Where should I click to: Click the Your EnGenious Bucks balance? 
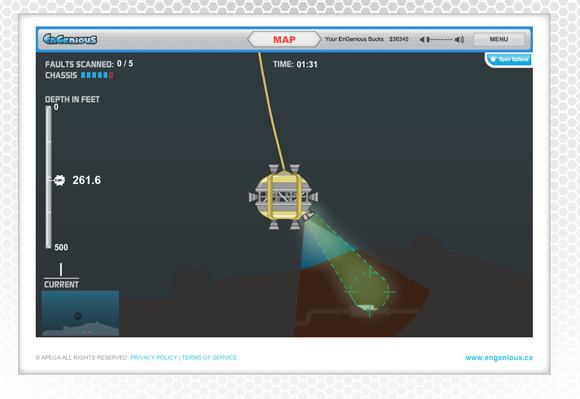367,39
